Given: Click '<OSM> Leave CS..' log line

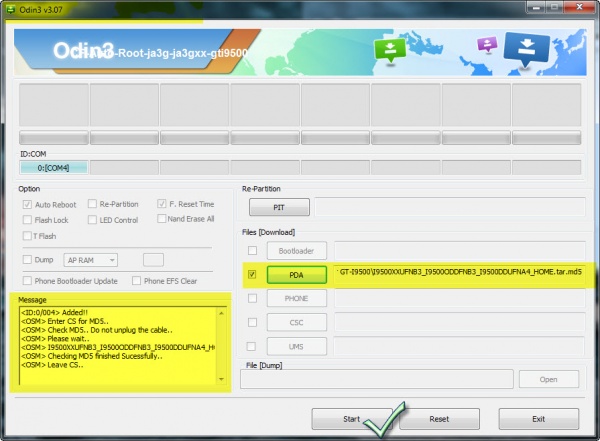Looking at the screenshot, I should (52, 365).
